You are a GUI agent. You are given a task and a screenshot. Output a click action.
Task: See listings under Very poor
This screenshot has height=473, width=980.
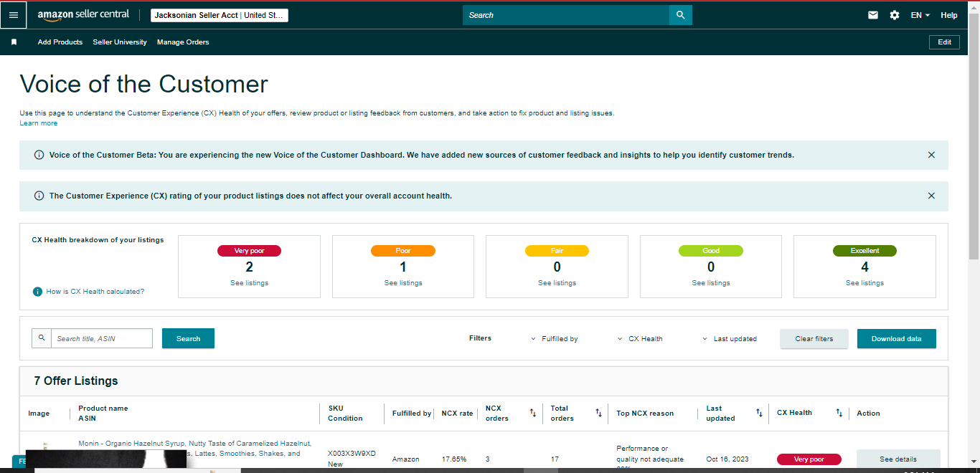[249, 283]
